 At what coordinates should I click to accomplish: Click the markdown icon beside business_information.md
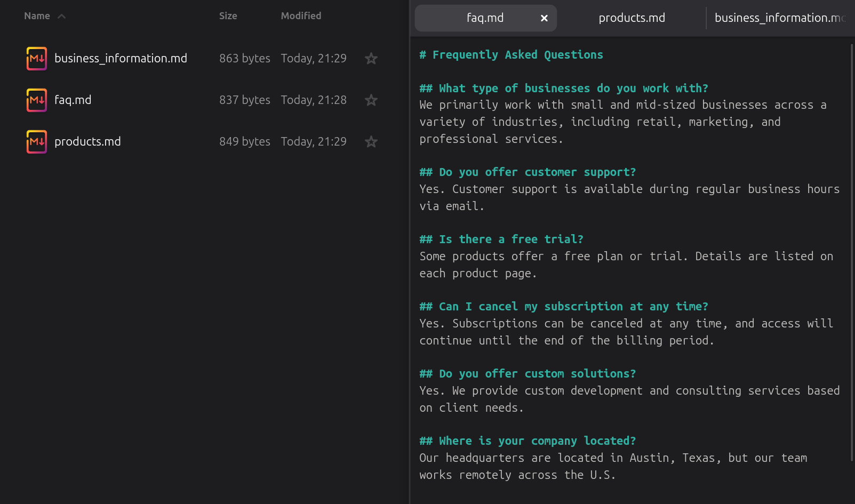36,58
